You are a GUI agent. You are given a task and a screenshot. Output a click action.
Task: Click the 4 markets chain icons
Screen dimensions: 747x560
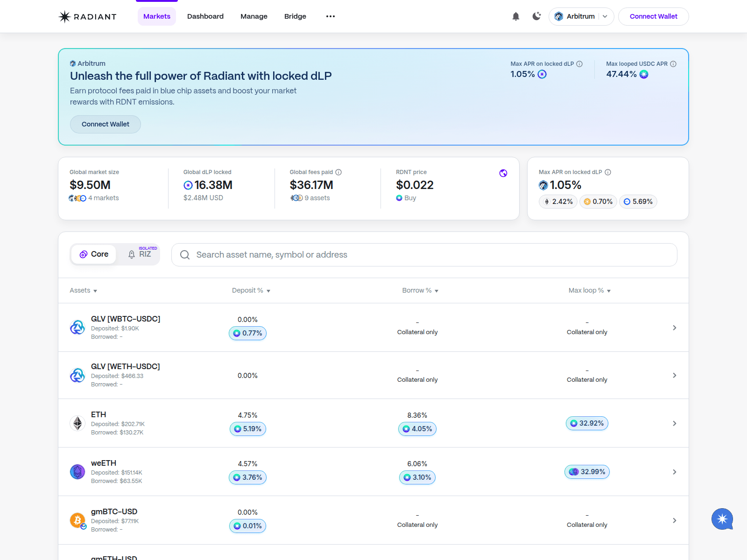click(x=78, y=198)
